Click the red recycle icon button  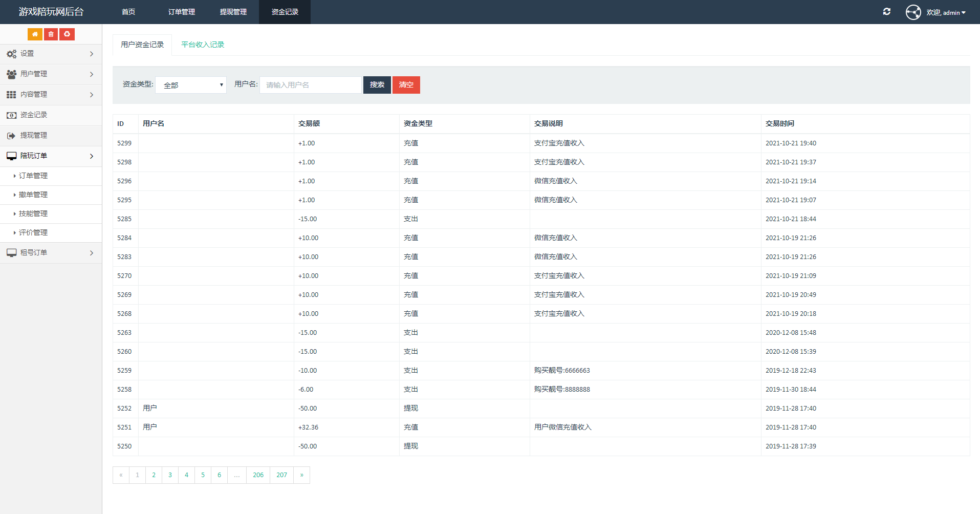67,34
